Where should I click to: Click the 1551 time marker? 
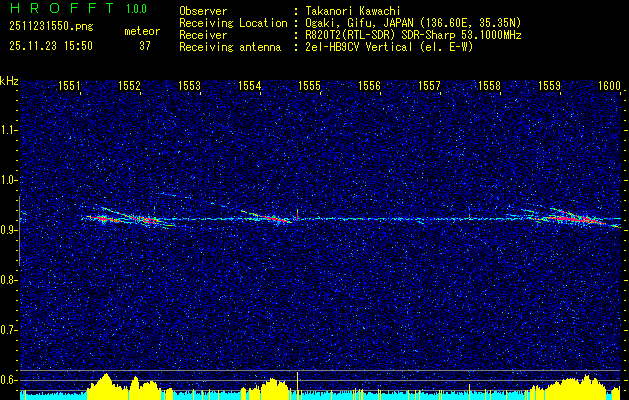point(69,85)
